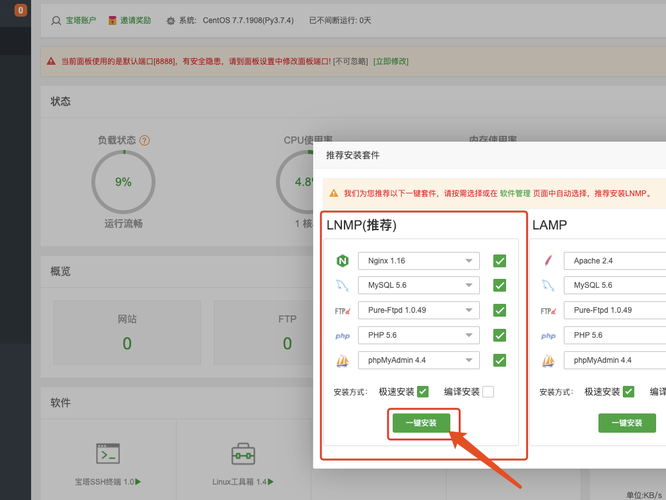Uncheck the LNMP MySQL 5.6 checkbox

click(x=500, y=285)
